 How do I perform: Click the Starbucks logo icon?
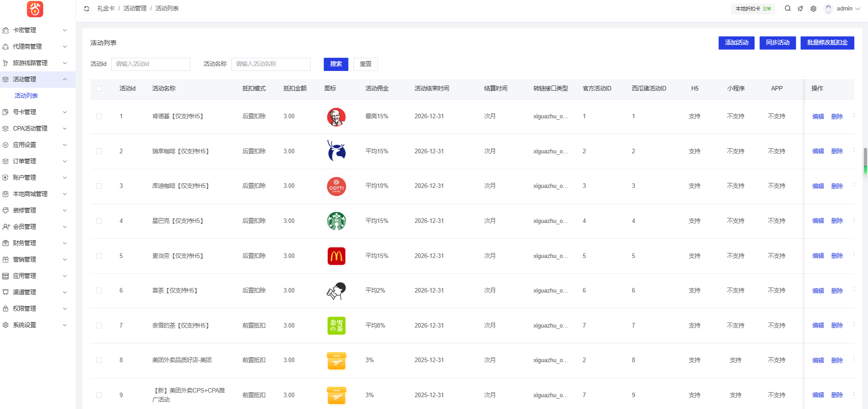click(336, 221)
